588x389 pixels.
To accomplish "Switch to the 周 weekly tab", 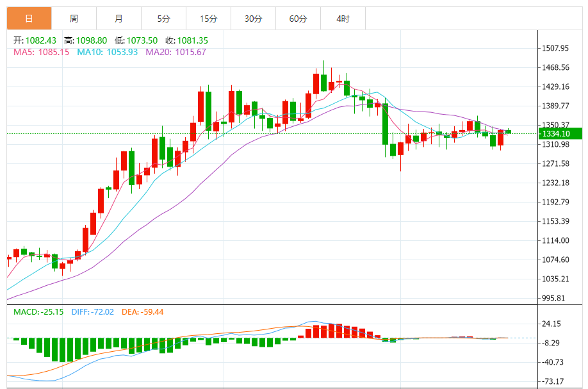I will (74, 19).
